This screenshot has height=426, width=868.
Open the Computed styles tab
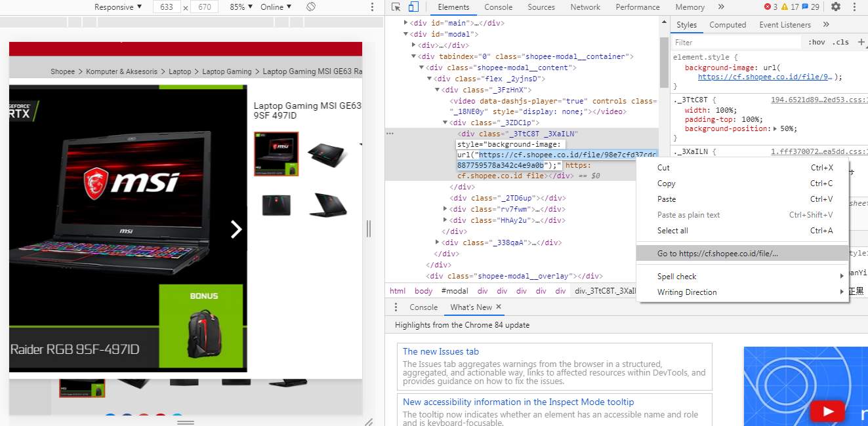[728, 24]
